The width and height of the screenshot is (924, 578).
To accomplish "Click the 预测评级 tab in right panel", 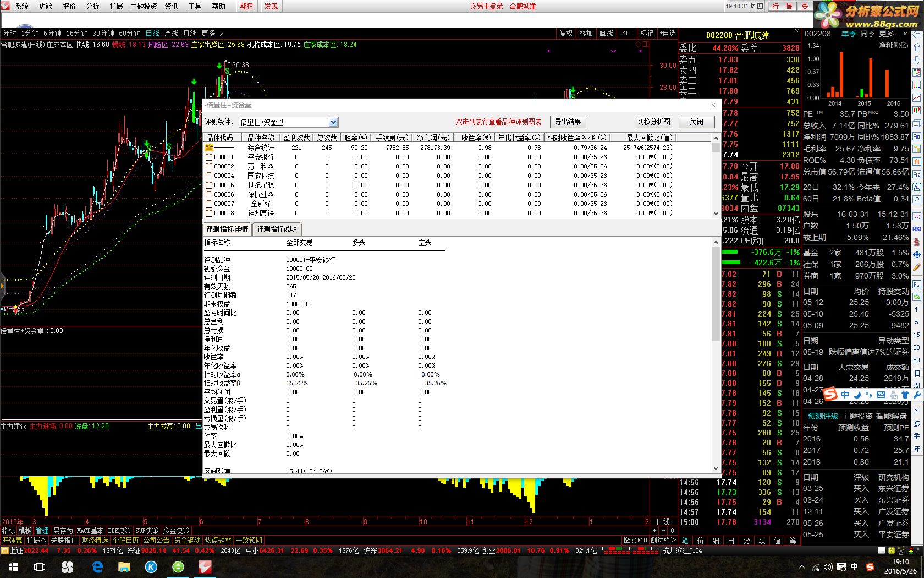I will (x=823, y=416).
